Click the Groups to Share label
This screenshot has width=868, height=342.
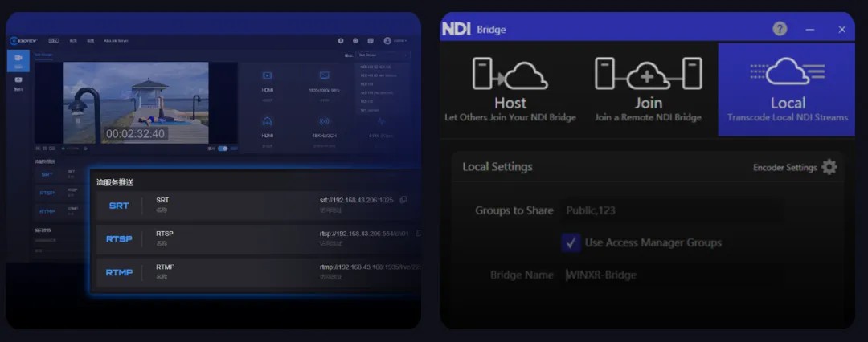pyautogui.click(x=514, y=210)
